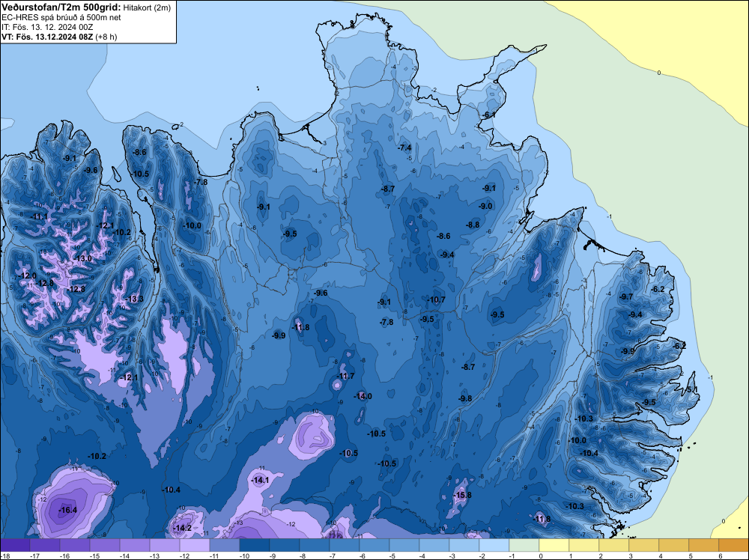Click the -6.1 temperature value

(x=488, y=115)
